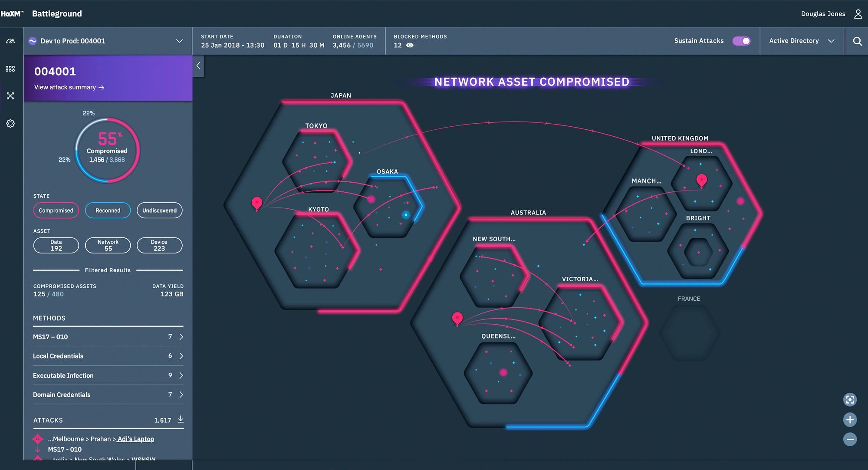Toggle the Compromised state filter

[x=56, y=210]
